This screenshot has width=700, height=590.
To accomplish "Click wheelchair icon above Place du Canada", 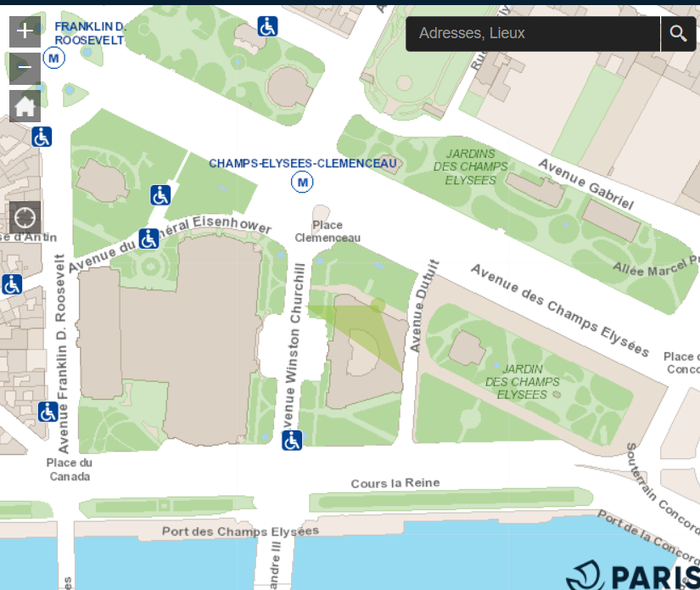I will 48,412.
